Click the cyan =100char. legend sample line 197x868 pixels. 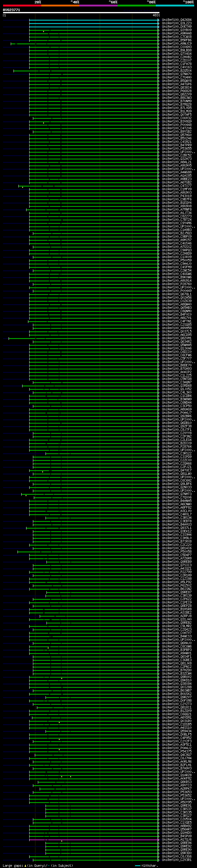[x=137, y=866]
